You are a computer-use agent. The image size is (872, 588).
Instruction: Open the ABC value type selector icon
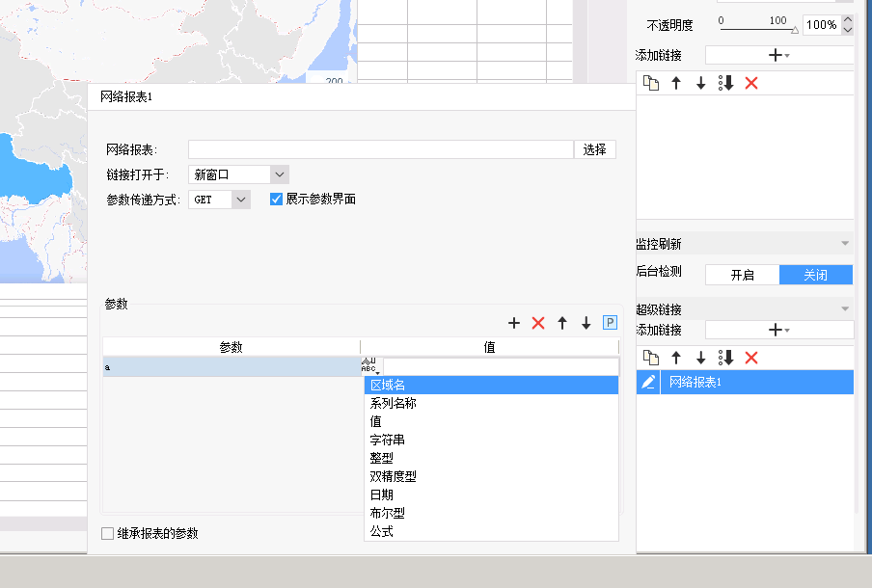tap(370, 365)
